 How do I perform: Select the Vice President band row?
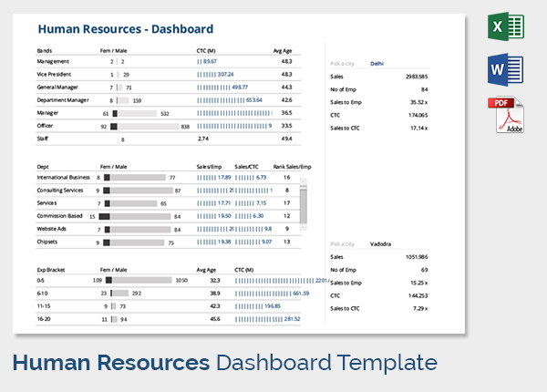click(55, 74)
